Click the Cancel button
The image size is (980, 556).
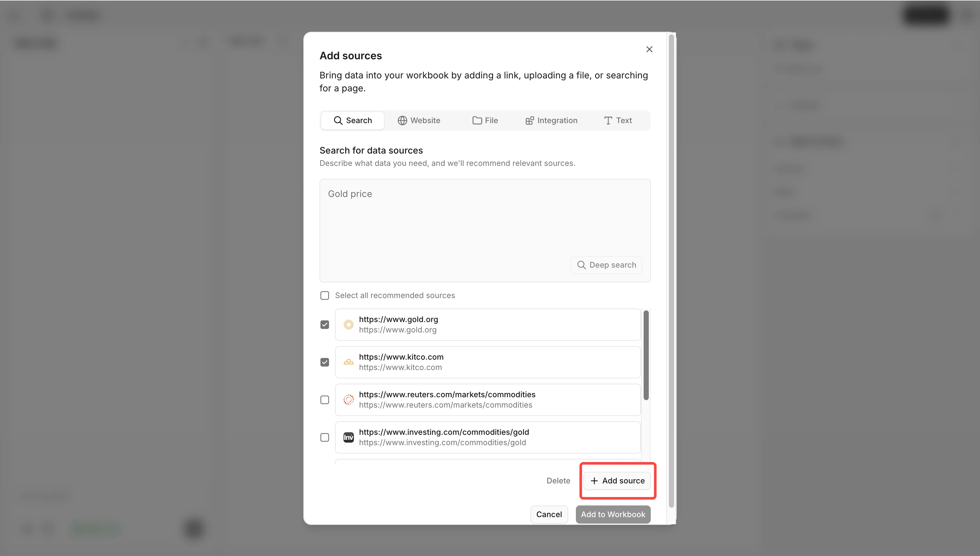[549, 515]
